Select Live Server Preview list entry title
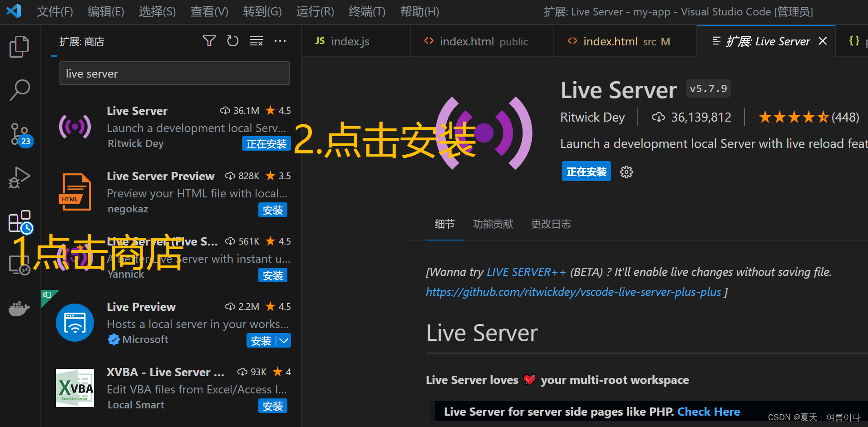This screenshot has height=427, width=868. click(x=161, y=176)
